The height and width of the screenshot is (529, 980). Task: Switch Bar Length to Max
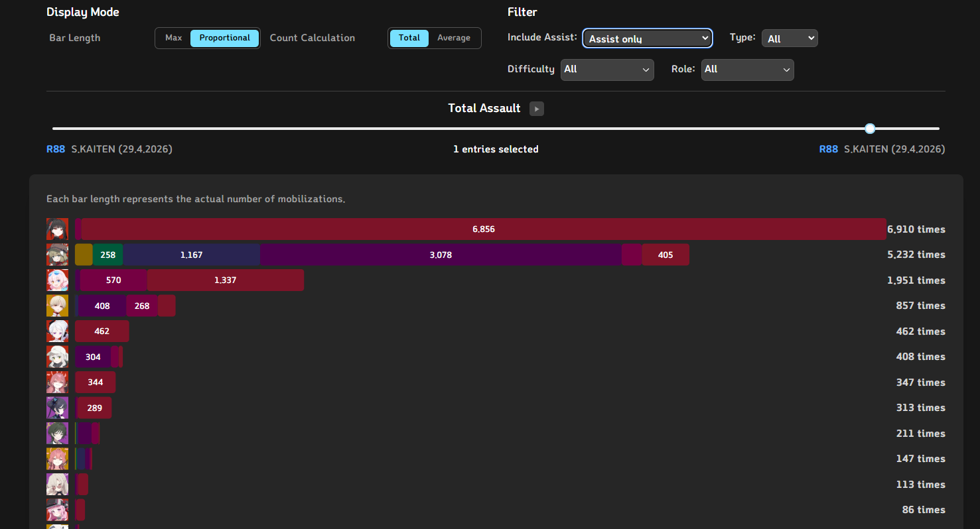(174, 38)
